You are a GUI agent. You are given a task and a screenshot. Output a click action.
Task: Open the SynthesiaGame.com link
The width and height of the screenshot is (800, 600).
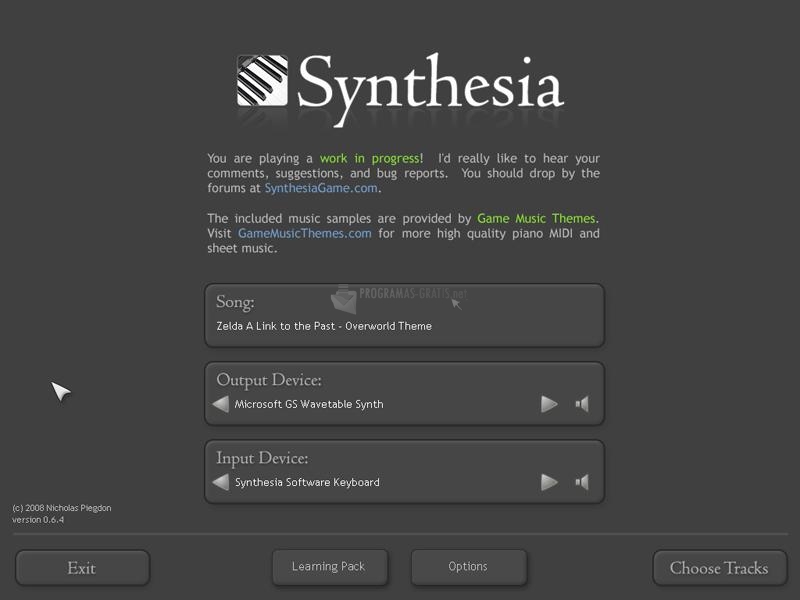(321, 188)
